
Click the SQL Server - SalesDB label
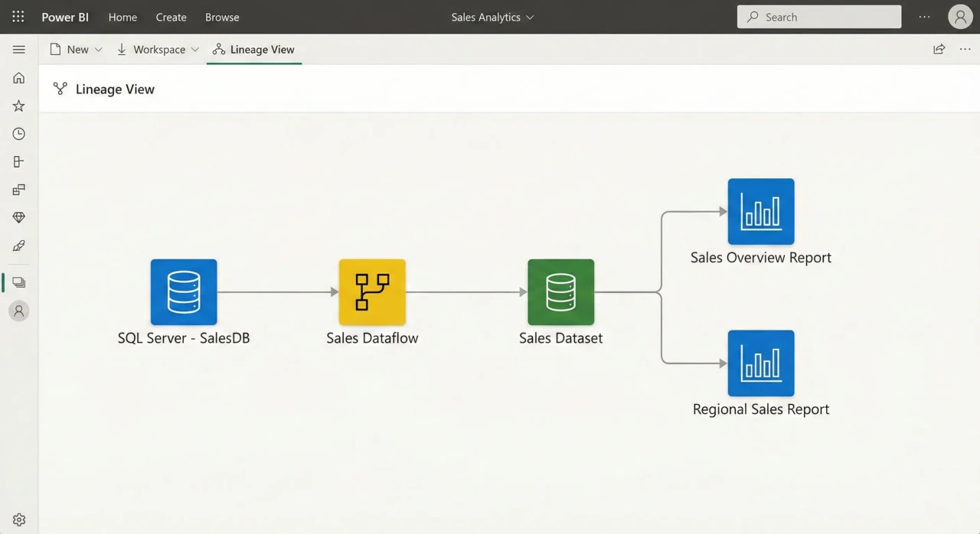coord(184,338)
